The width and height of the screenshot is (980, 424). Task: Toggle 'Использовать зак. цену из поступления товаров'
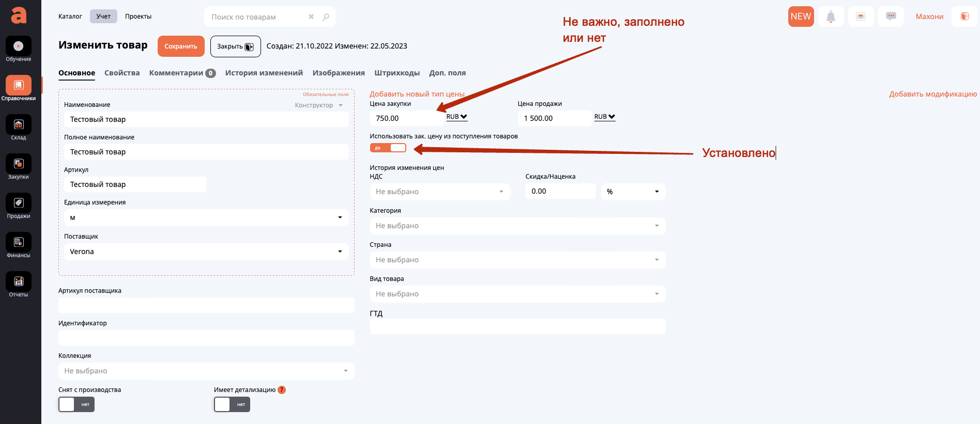pyautogui.click(x=388, y=148)
